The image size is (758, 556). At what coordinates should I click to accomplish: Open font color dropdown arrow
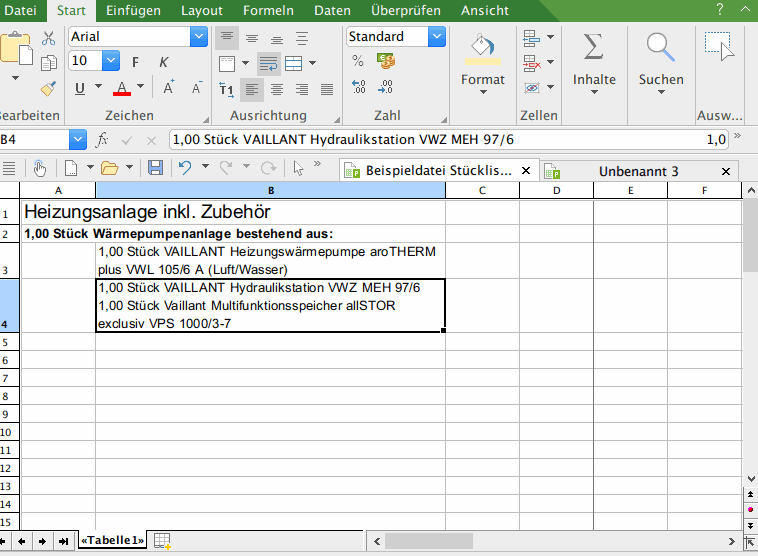click(x=141, y=87)
